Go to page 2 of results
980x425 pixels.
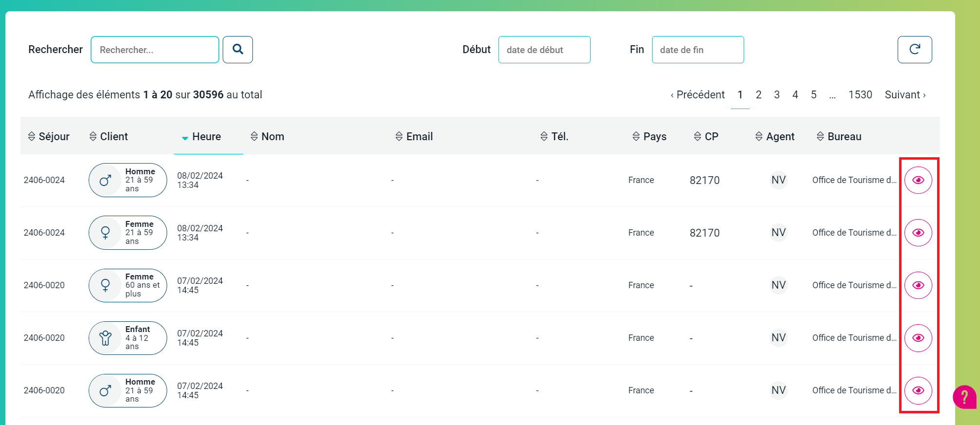click(758, 95)
